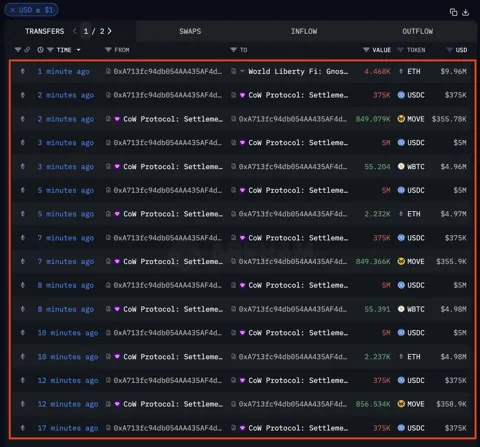Click document icon before recipient in 2.232K ETH row
The width and height of the screenshot is (480, 447).
click(x=233, y=214)
